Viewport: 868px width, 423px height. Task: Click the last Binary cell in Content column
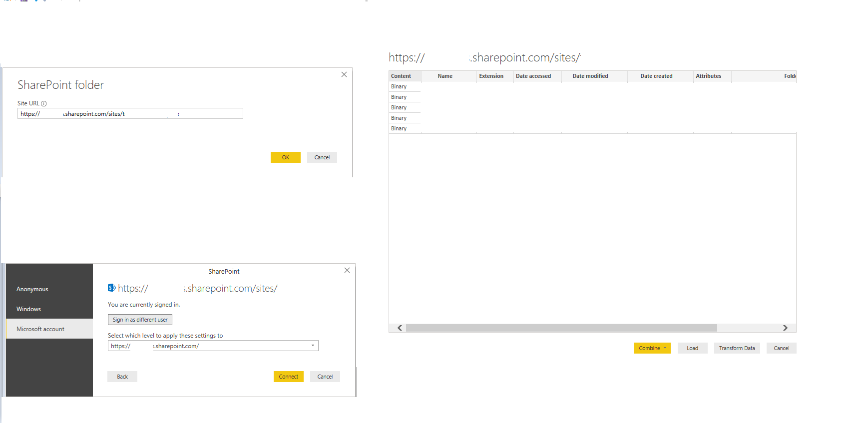pos(405,129)
